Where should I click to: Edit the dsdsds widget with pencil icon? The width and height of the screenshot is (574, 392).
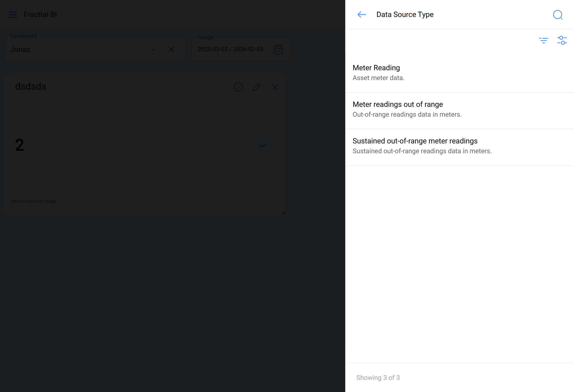coord(257,87)
